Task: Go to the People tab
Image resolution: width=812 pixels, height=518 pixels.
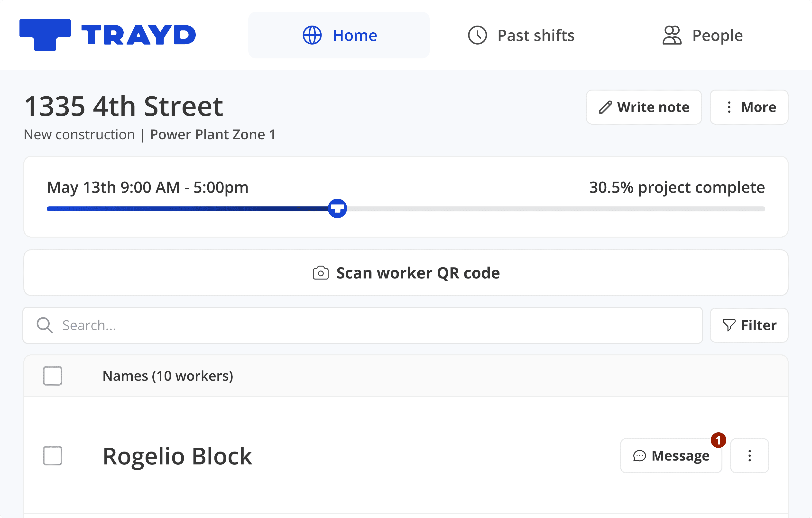Action: (x=703, y=35)
